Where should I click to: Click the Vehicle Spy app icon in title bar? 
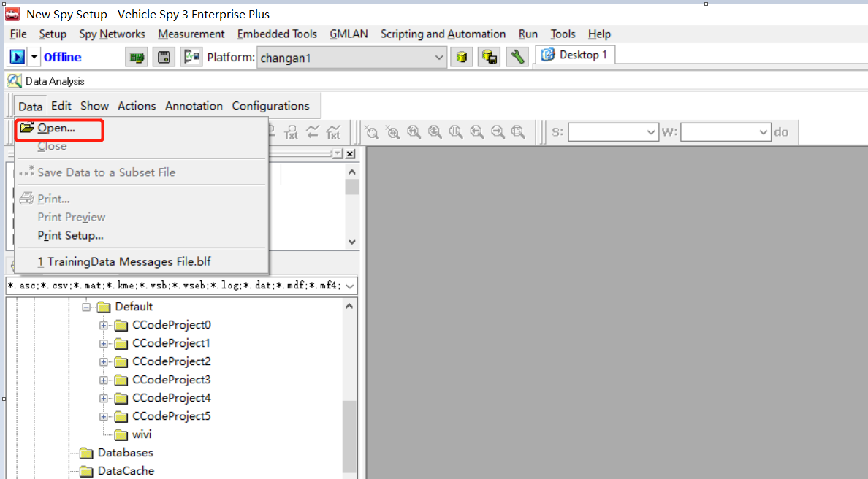[12, 14]
